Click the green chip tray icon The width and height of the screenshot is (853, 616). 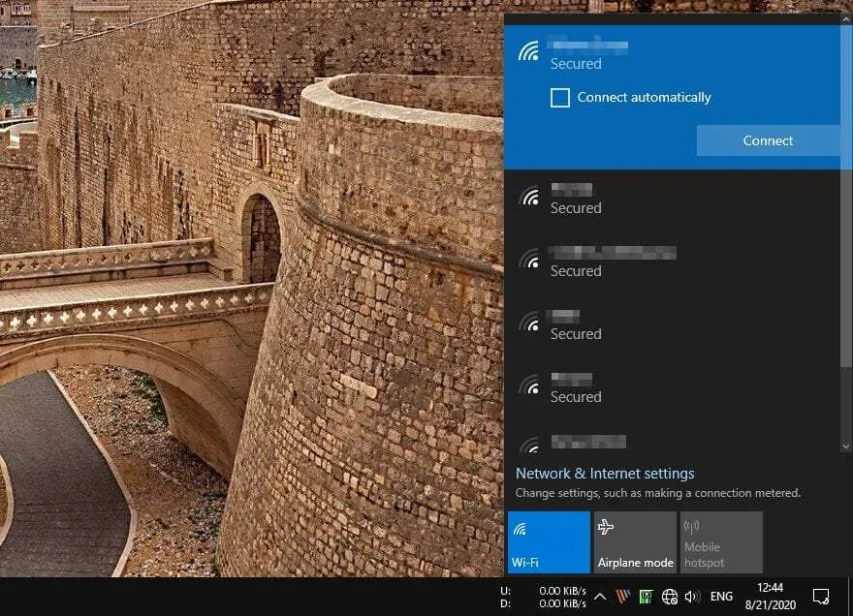[646, 597]
